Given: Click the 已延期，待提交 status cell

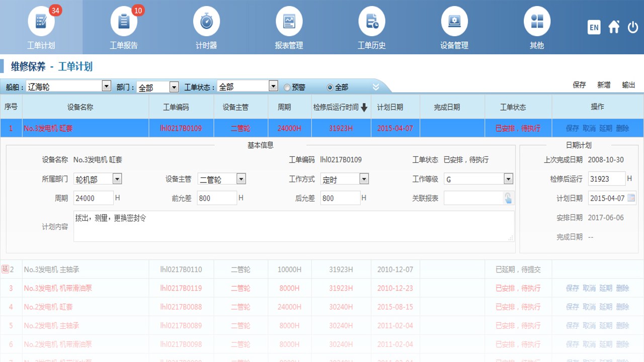Looking at the screenshot, I should pyautogui.click(x=518, y=269).
